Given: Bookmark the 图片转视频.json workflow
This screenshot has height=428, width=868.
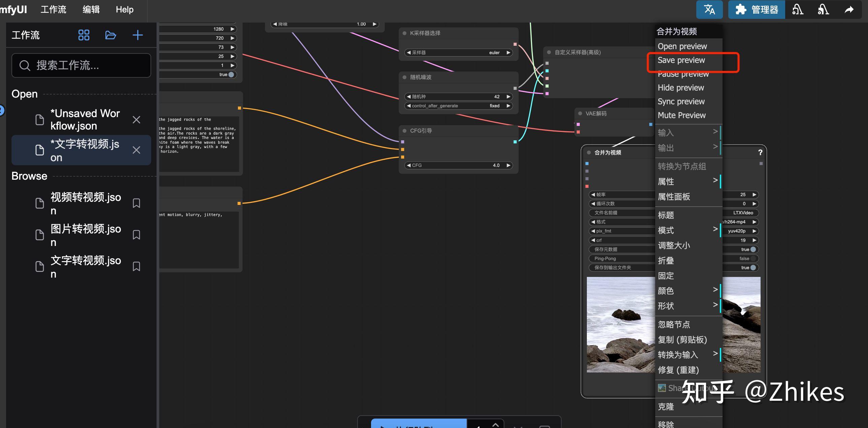Looking at the screenshot, I should 136,235.
